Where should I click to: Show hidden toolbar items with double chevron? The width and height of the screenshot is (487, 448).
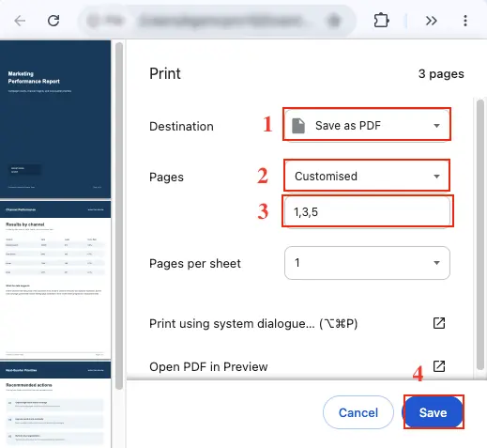(432, 21)
